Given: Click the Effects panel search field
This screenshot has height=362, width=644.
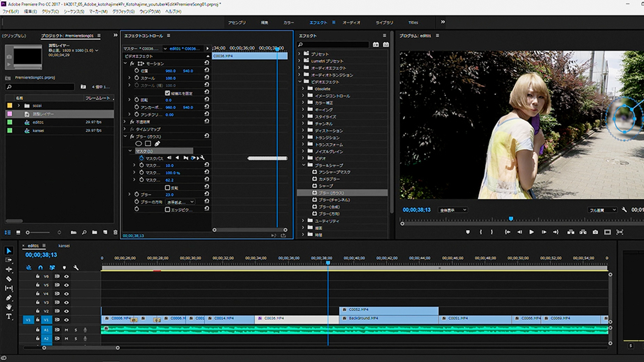Looking at the screenshot, I should click(x=334, y=45).
